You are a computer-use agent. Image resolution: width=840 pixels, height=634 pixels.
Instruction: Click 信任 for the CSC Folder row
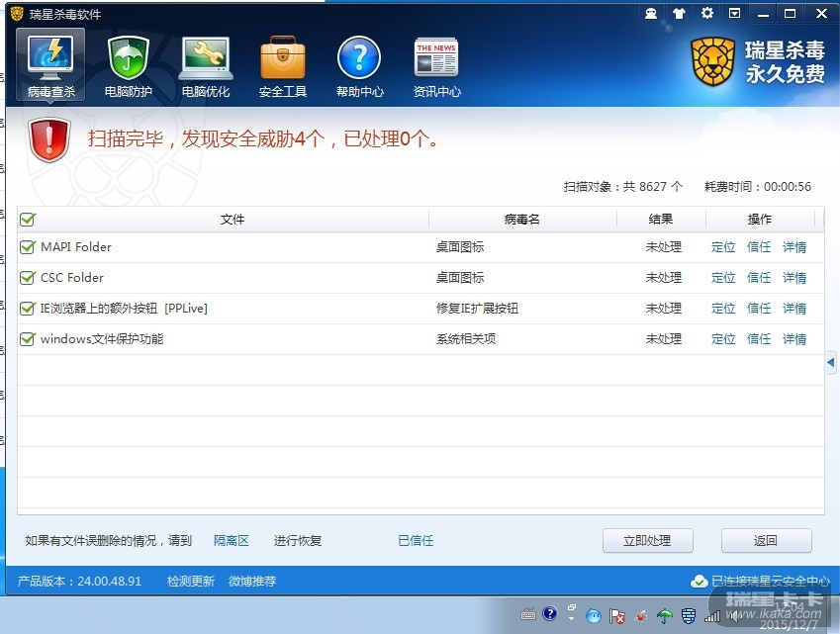(759, 278)
